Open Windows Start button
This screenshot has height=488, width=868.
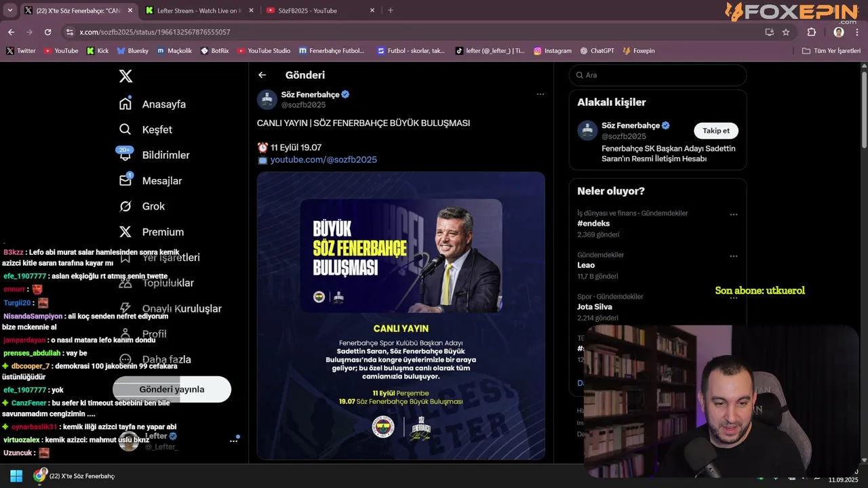click(16, 476)
